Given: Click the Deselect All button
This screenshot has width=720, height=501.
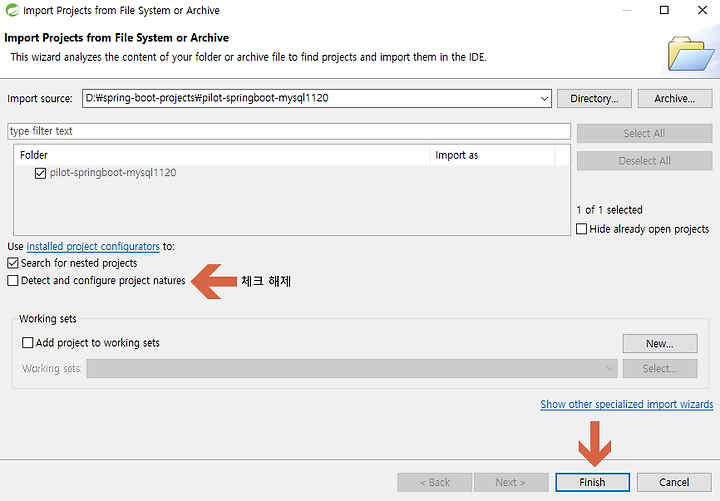Looking at the screenshot, I should tap(644, 161).
